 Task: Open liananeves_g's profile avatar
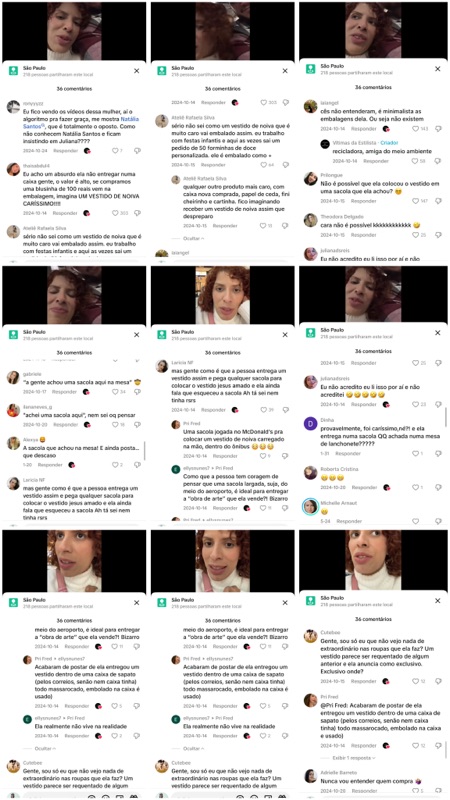tap(13, 409)
